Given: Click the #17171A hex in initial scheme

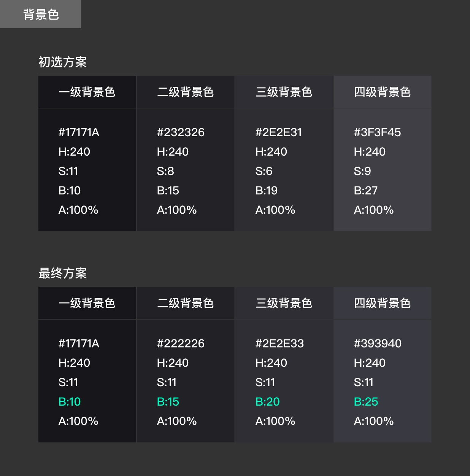Looking at the screenshot, I should tap(79, 132).
